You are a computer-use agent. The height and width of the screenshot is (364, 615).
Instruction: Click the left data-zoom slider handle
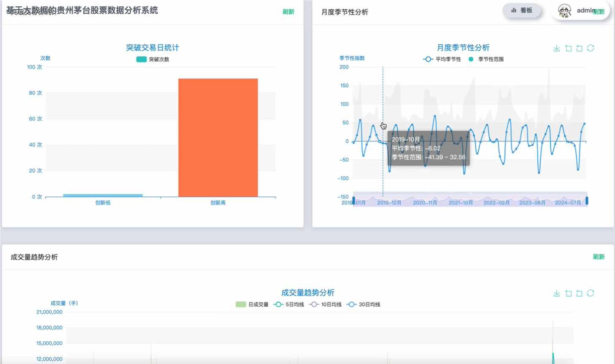(x=354, y=201)
